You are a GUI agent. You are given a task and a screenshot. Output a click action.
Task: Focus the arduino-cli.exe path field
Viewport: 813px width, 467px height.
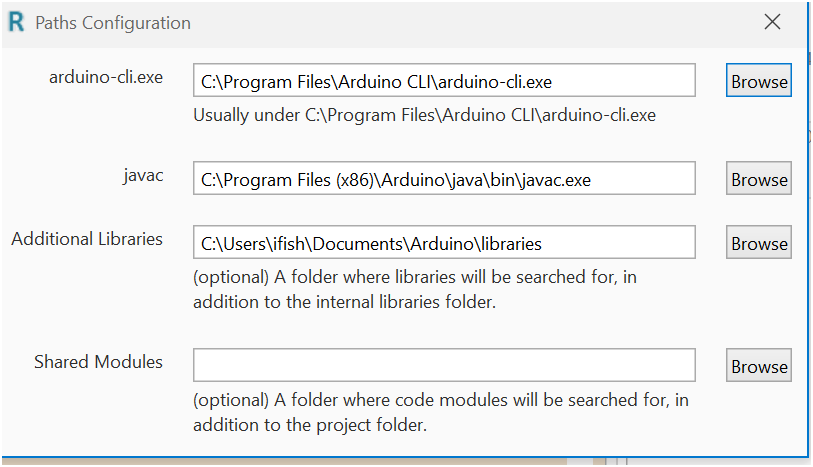[444, 81]
